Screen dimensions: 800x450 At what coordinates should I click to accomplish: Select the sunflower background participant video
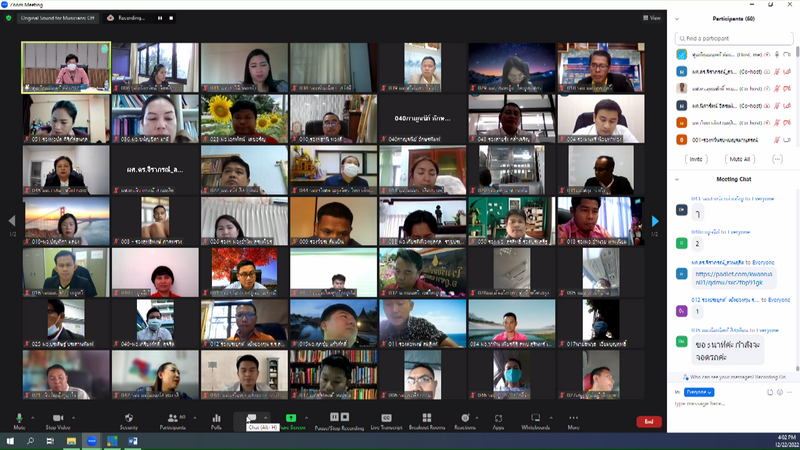(x=244, y=118)
